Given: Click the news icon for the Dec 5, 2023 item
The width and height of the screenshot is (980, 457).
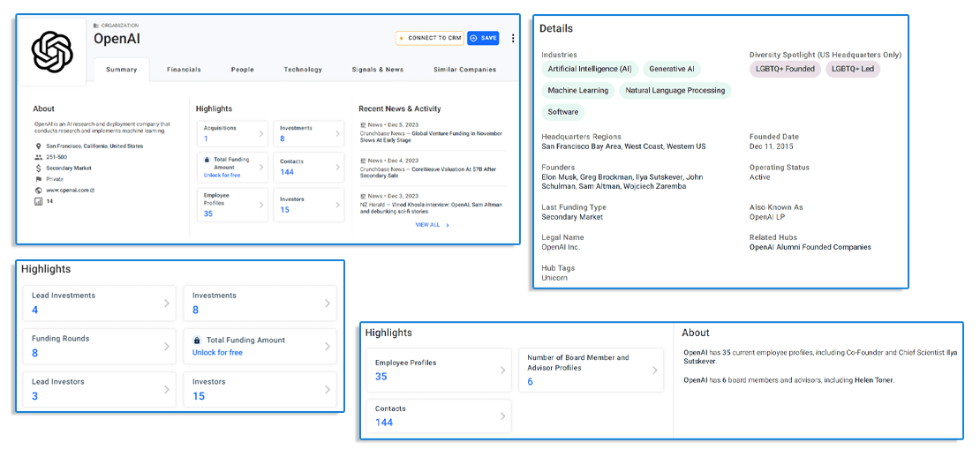Looking at the screenshot, I should pos(363,125).
